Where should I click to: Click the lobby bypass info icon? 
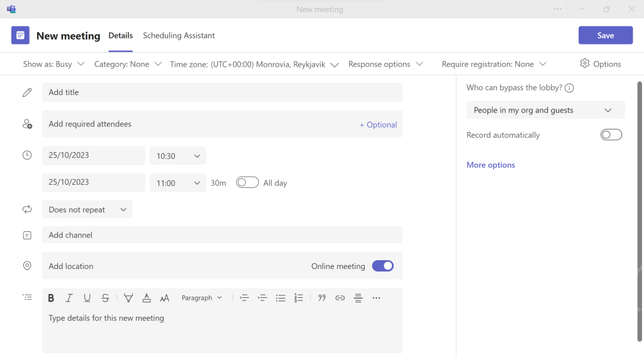(569, 88)
